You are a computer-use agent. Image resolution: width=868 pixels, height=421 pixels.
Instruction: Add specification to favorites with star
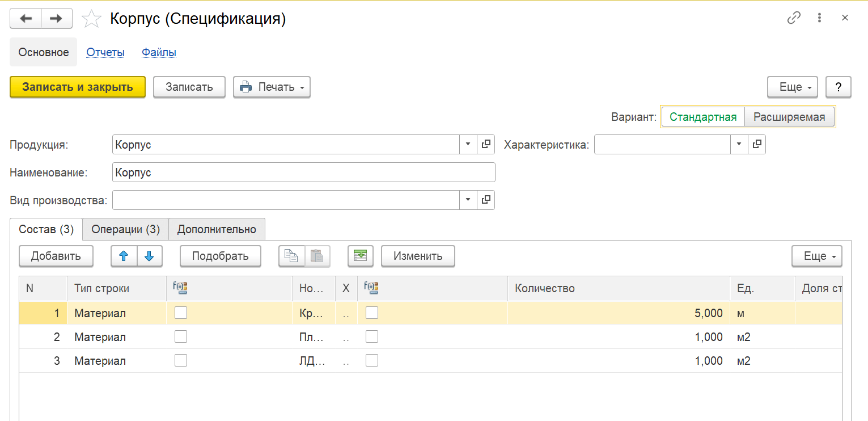click(x=91, y=19)
